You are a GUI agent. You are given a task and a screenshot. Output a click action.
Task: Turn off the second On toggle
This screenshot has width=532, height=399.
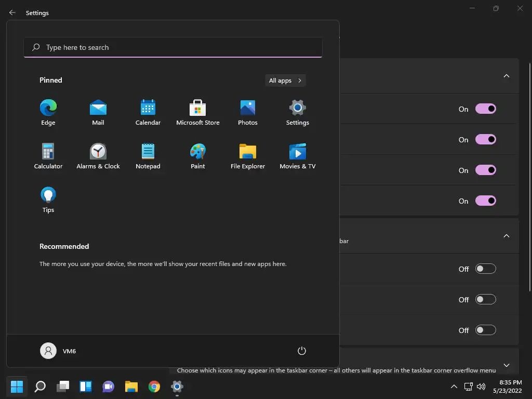pos(486,139)
